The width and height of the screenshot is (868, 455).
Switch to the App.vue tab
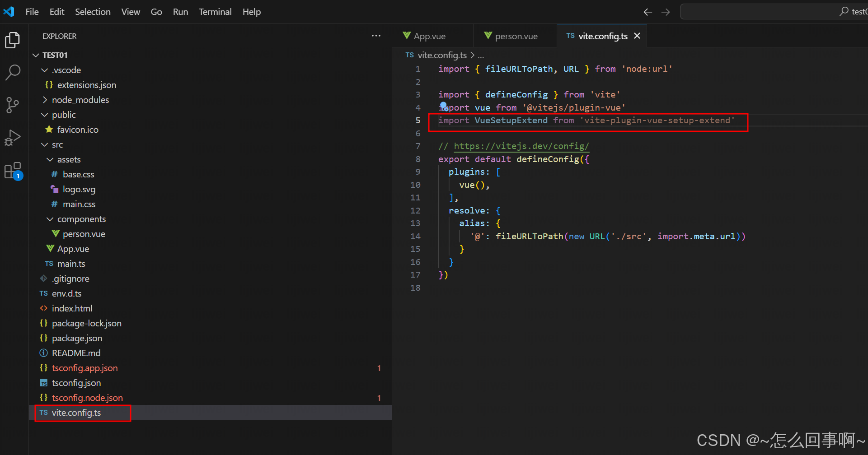coord(429,36)
